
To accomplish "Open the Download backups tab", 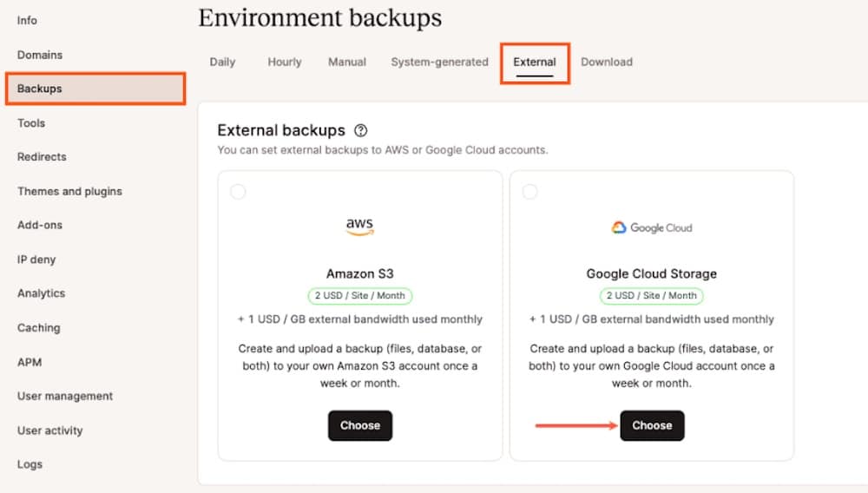I will point(606,62).
